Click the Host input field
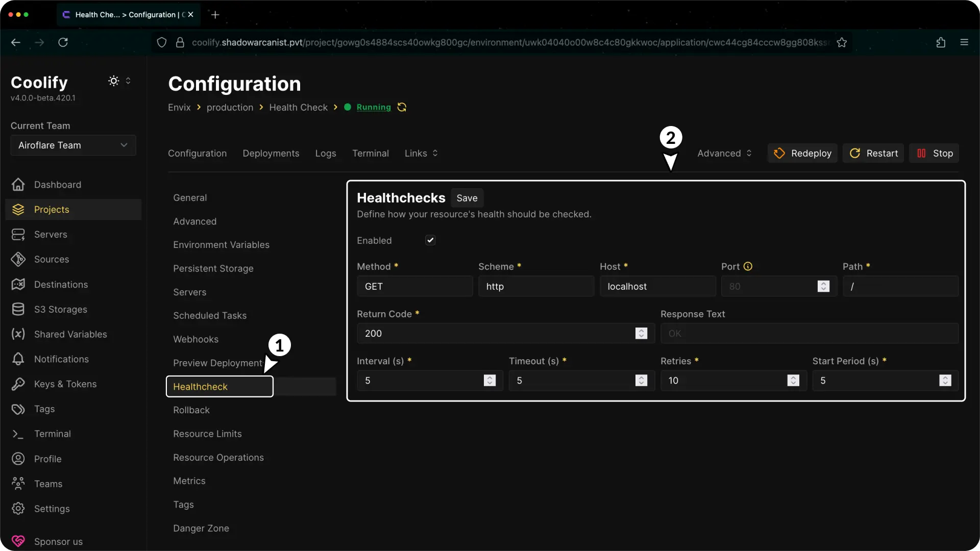Viewport: 980px width, 551px height. [657, 287]
